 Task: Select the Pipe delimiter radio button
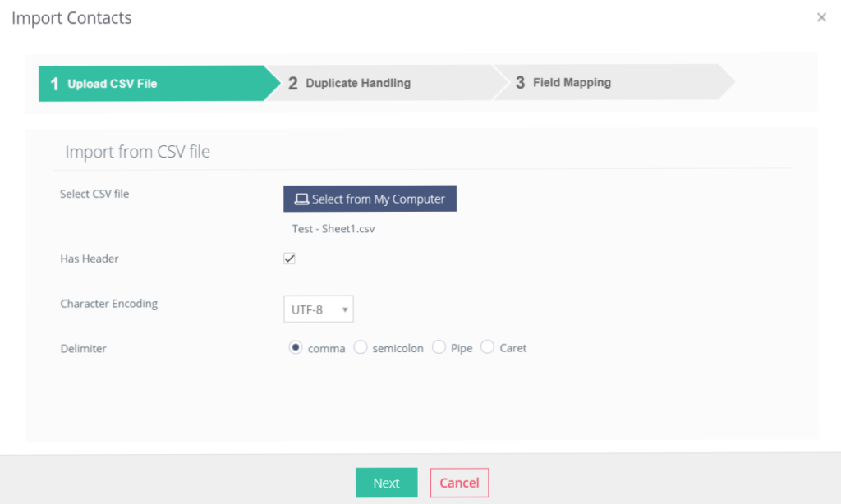tap(439, 347)
